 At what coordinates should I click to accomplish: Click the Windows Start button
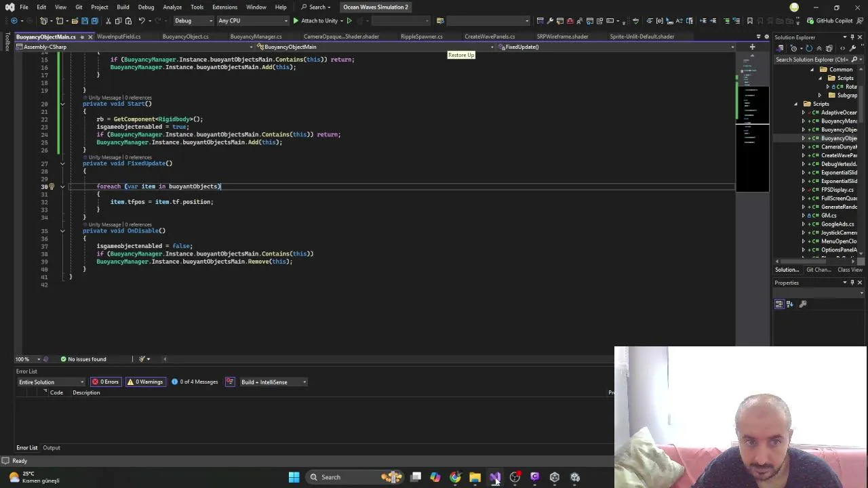coord(294,477)
